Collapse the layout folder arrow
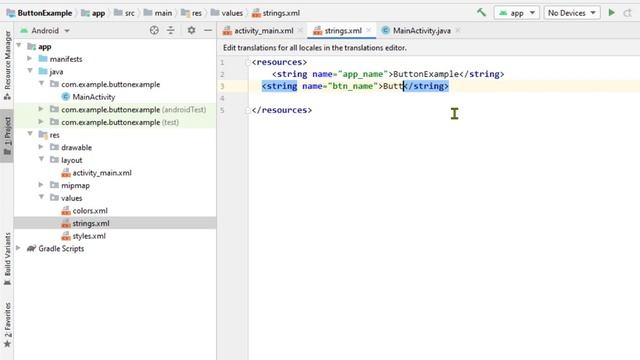The image size is (640, 360). pos(41,159)
